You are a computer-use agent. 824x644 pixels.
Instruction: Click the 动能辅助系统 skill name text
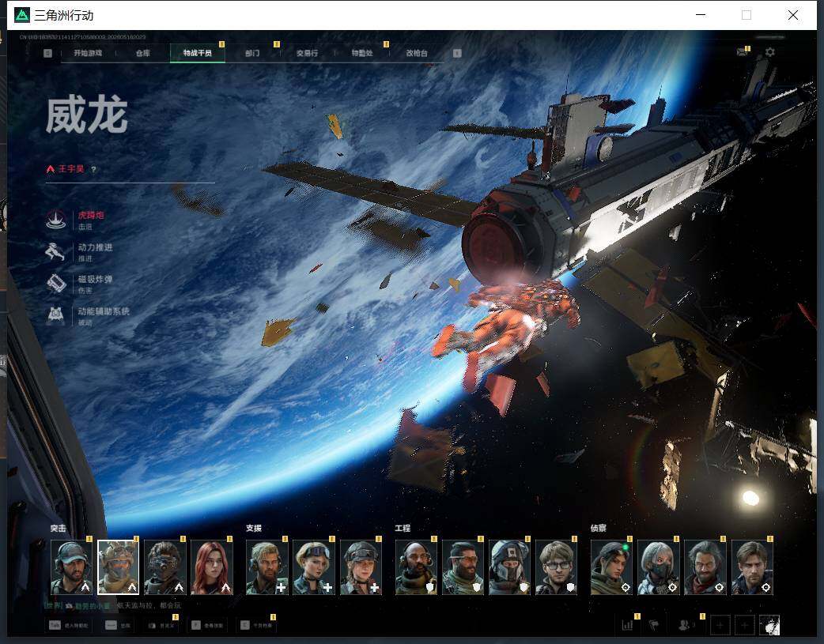(x=104, y=311)
